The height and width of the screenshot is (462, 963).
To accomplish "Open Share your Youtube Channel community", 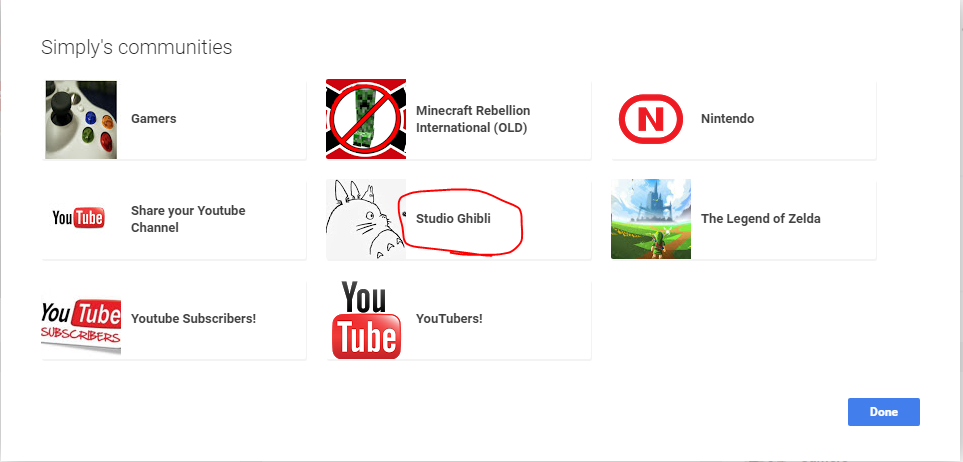I will (x=188, y=219).
